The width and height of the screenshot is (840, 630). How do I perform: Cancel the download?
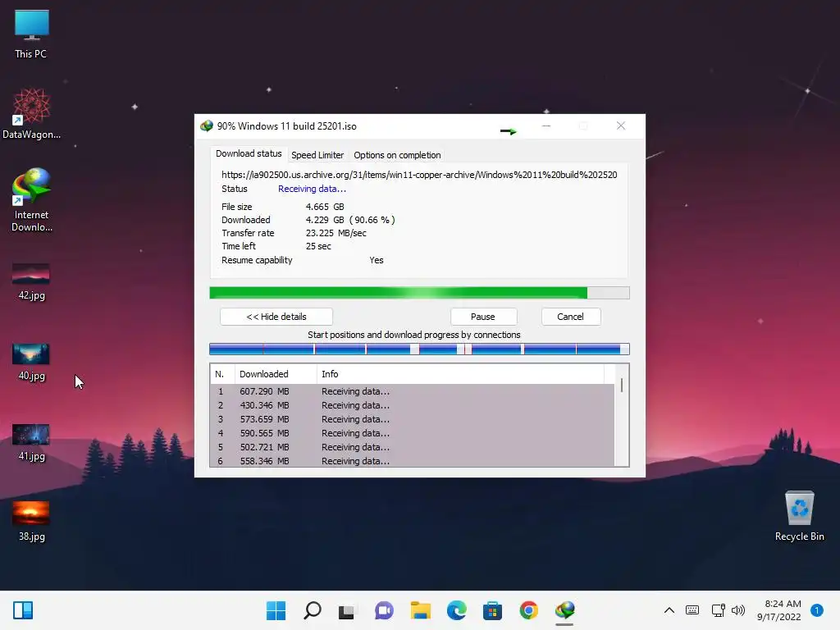(x=571, y=317)
